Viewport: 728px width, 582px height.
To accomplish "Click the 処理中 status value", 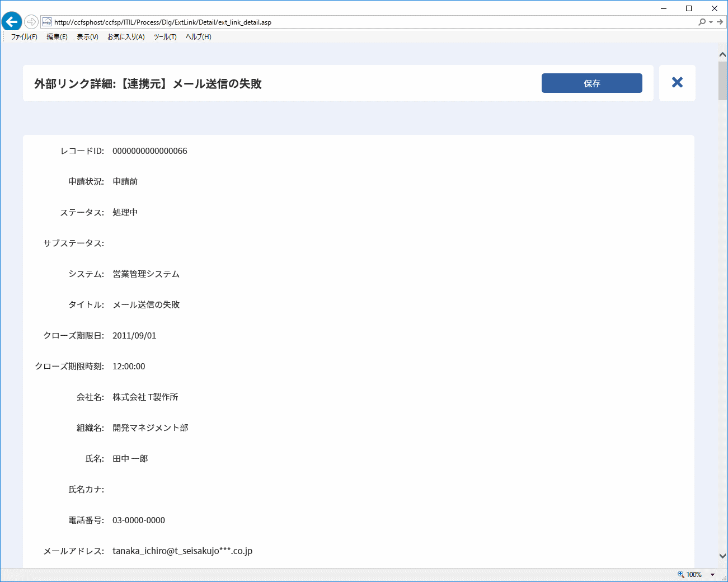I will click(125, 213).
